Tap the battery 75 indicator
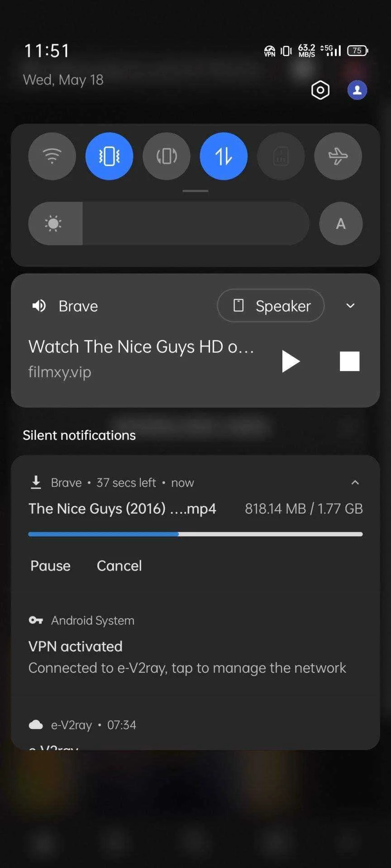This screenshot has width=391, height=868. point(358,51)
